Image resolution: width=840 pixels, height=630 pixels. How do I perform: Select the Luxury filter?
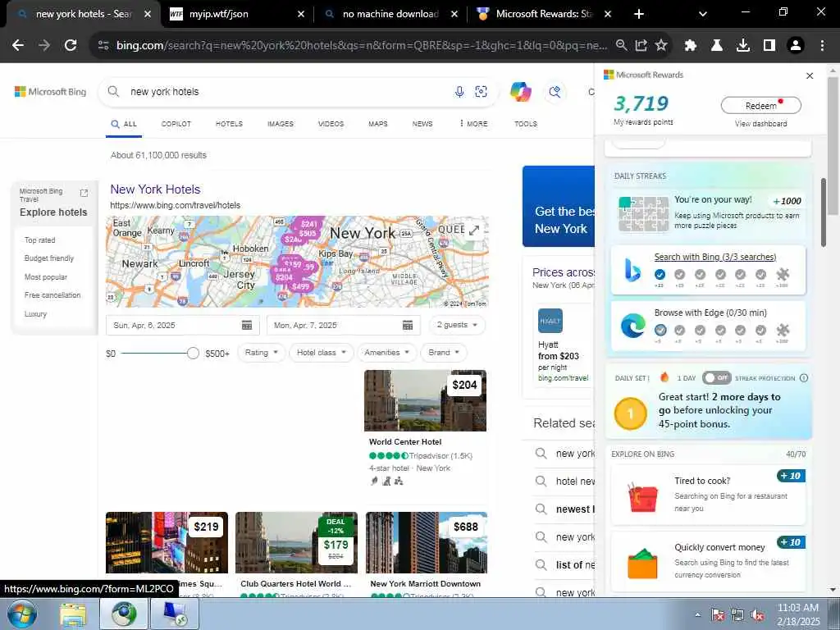(x=35, y=314)
